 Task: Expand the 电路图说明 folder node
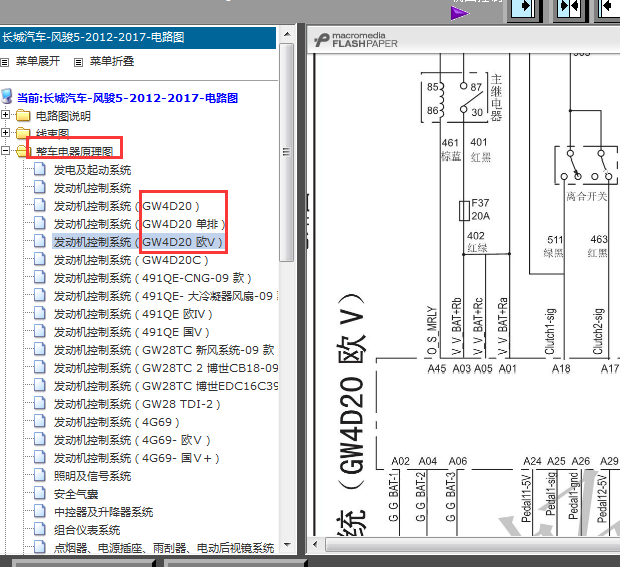coord(6,115)
